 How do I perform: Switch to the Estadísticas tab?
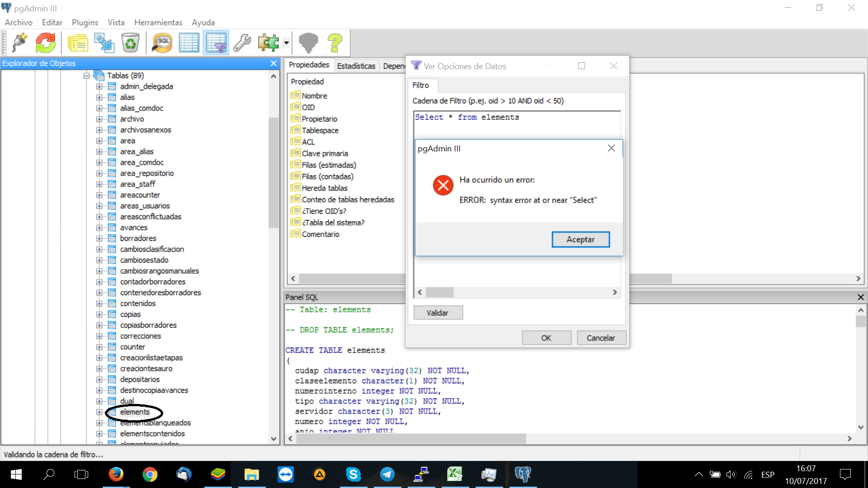coord(356,66)
